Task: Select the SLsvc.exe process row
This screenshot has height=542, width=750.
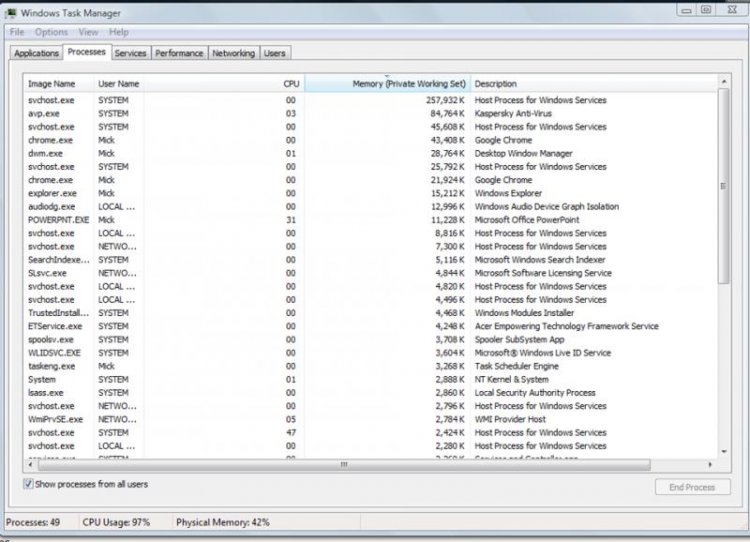Action: [370, 273]
